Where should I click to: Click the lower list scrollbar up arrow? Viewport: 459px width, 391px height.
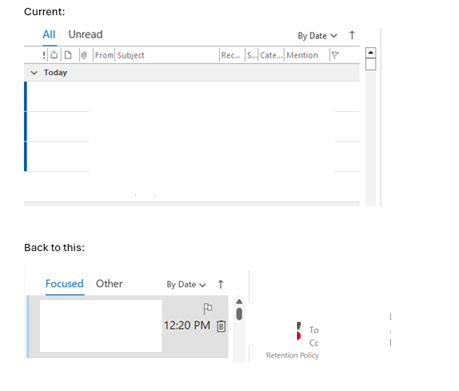pyautogui.click(x=239, y=302)
